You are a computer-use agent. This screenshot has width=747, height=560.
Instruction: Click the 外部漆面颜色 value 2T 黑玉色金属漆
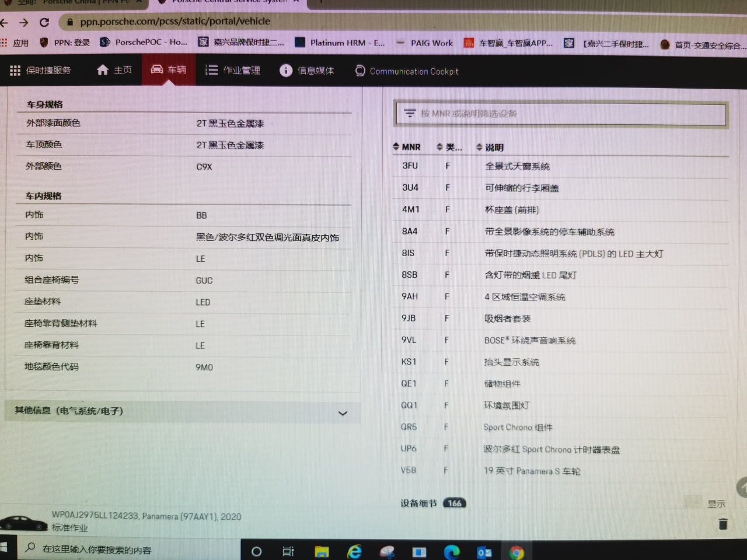(x=231, y=123)
